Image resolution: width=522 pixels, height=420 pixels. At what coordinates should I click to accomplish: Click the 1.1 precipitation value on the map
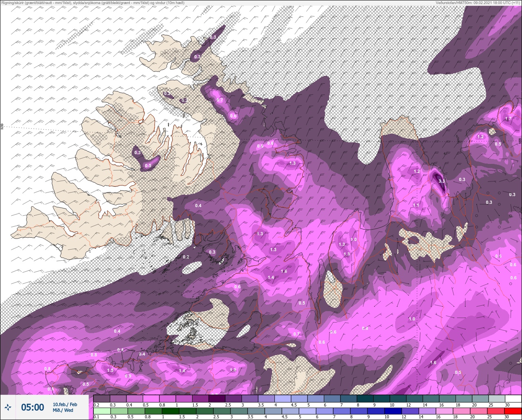(x=416, y=205)
